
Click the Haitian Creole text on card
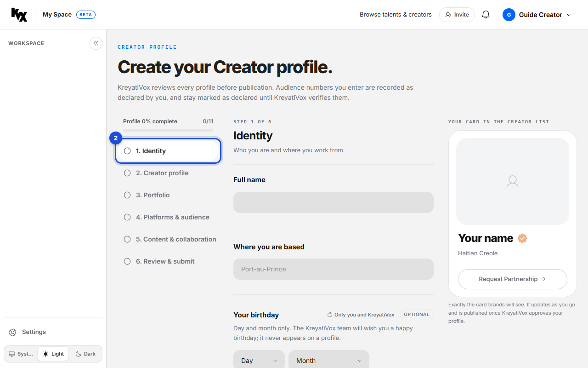(478, 253)
